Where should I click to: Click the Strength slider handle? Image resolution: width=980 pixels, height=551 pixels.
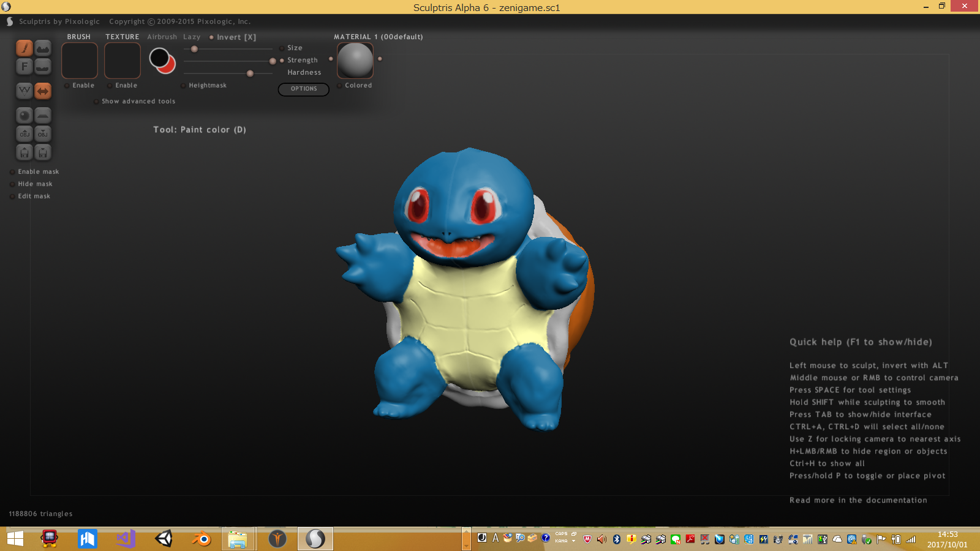[x=273, y=61]
